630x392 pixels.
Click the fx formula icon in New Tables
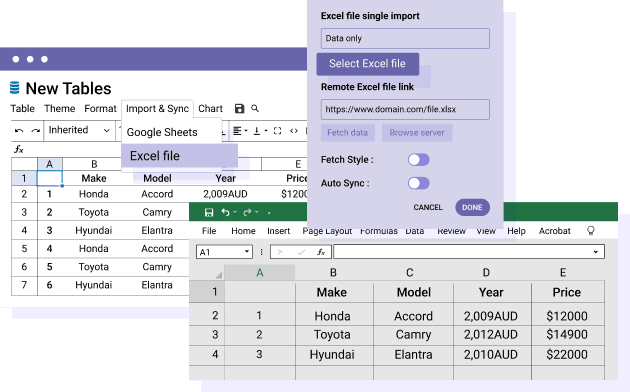(x=18, y=149)
